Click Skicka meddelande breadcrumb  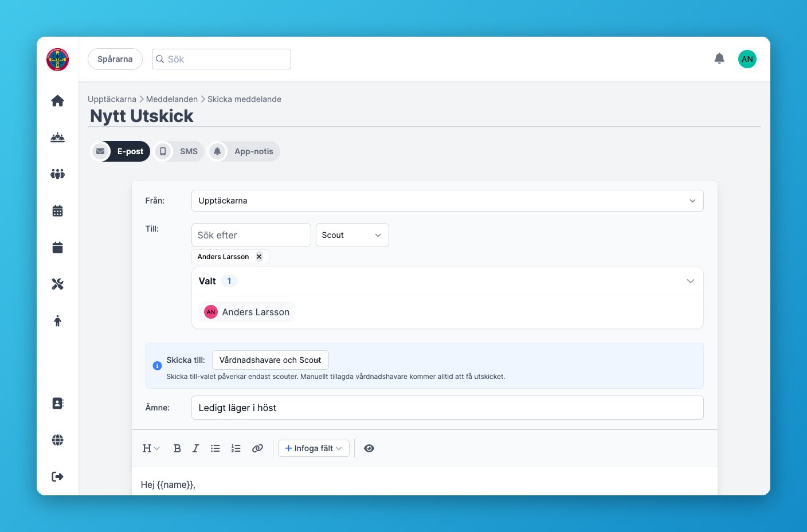pyautogui.click(x=244, y=99)
